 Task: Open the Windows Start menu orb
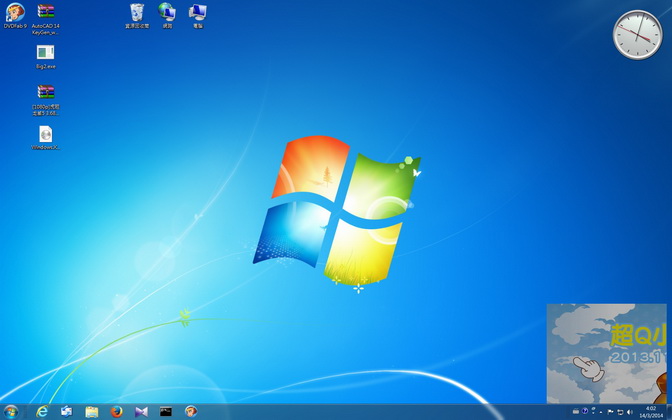click(x=11, y=412)
